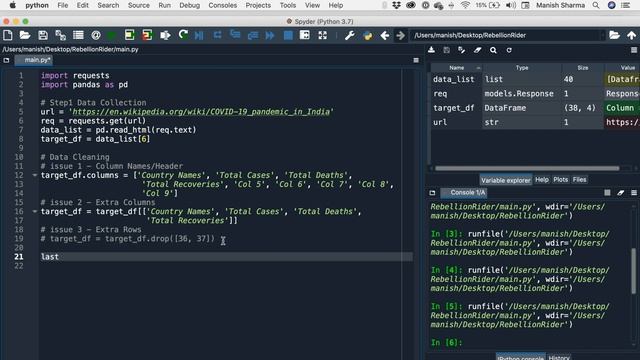Save variable data icon in Variable explorer
The height and width of the screenshot is (360, 640).
(447, 50)
